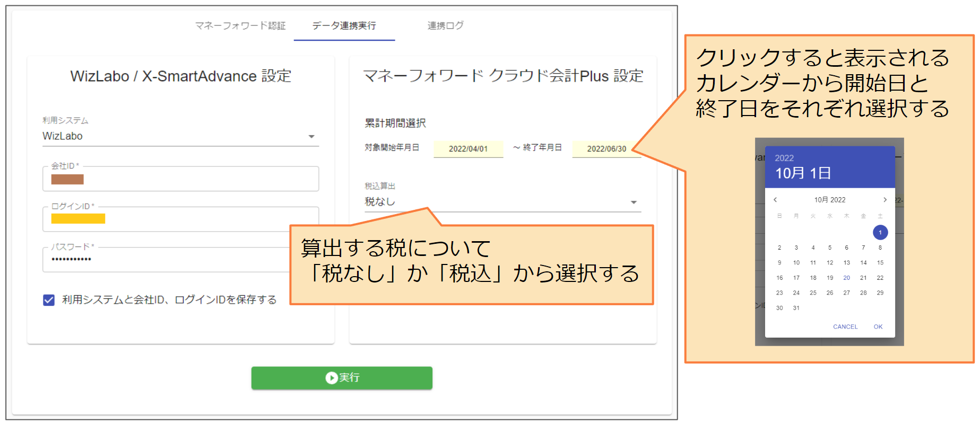Click the 累計期間選択 label
980x424 pixels.
point(395,123)
